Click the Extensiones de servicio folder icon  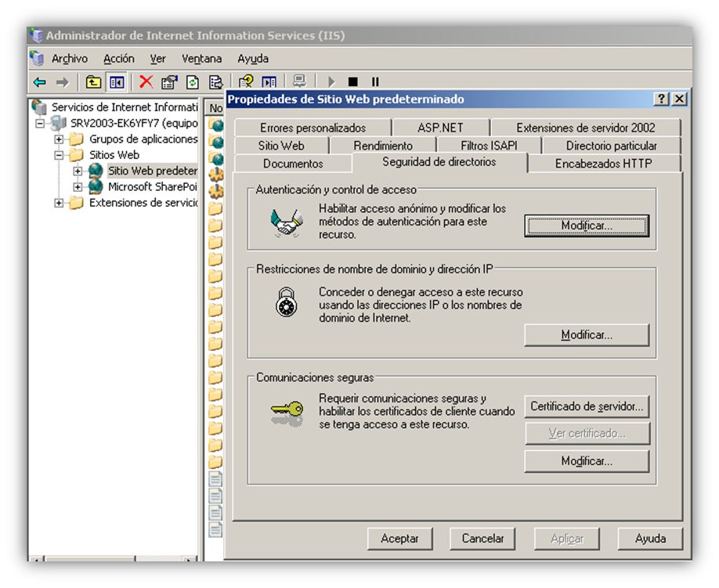pyautogui.click(x=76, y=203)
